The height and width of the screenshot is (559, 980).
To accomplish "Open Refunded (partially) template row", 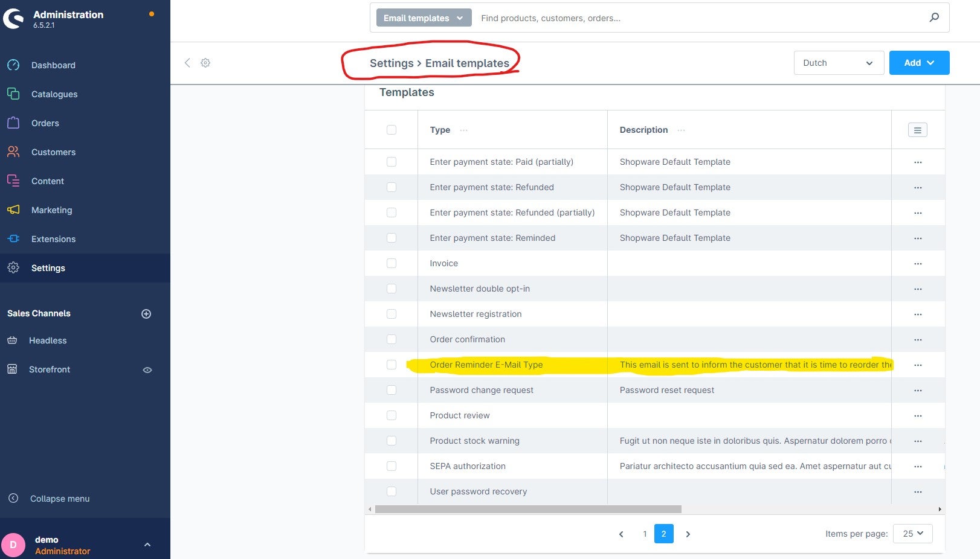I will [512, 212].
